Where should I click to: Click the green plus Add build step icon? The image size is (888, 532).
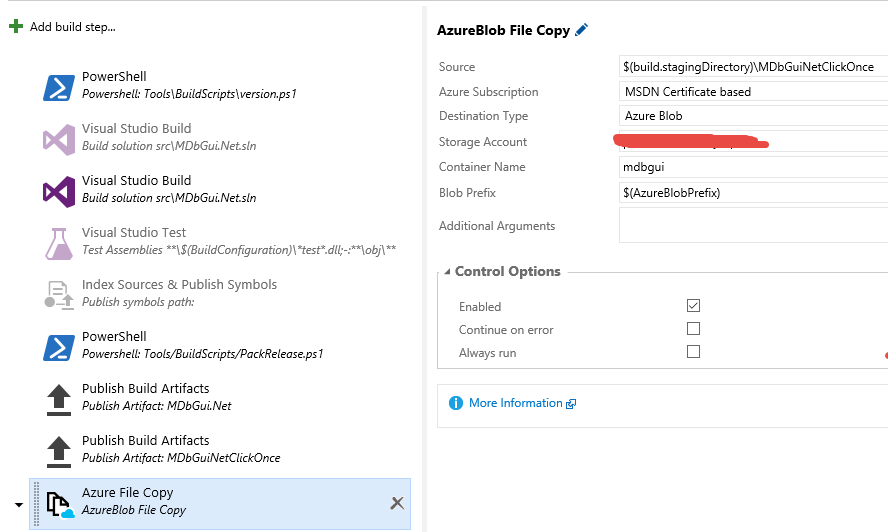16,26
